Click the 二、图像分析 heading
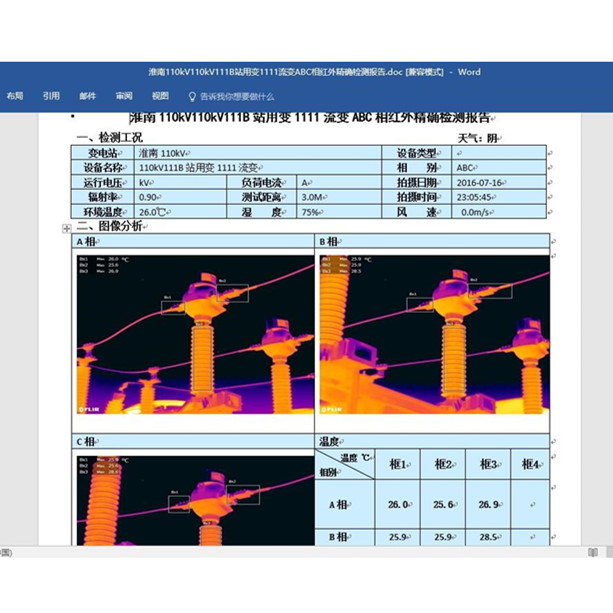Image resolution: width=613 pixels, height=613 pixels. coord(112,226)
